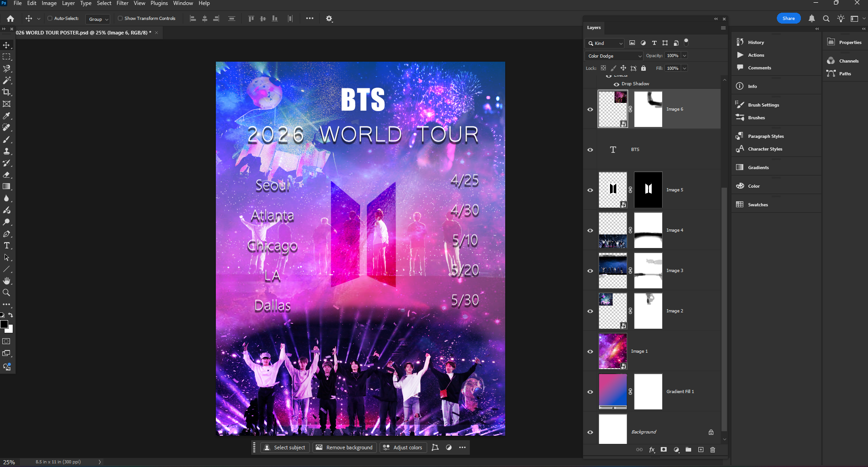This screenshot has width=868, height=467.
Task: Select the Eyedropper tool
Action: [x=6, y=116]
